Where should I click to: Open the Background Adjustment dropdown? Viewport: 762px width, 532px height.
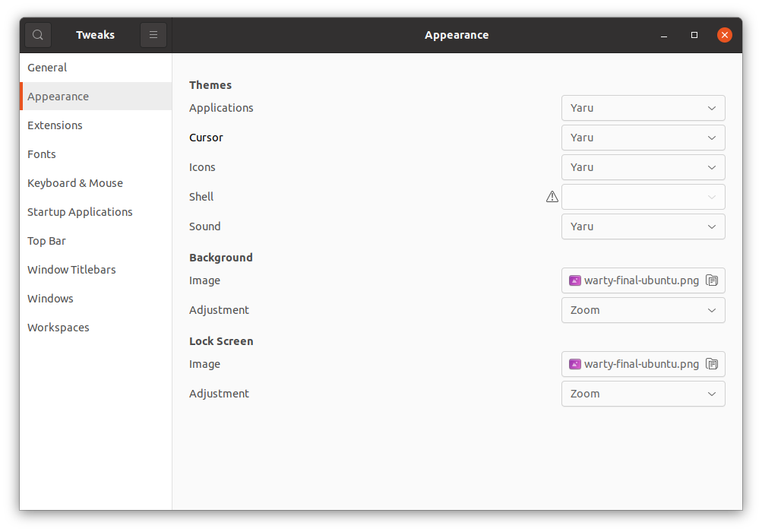[643, 310]
